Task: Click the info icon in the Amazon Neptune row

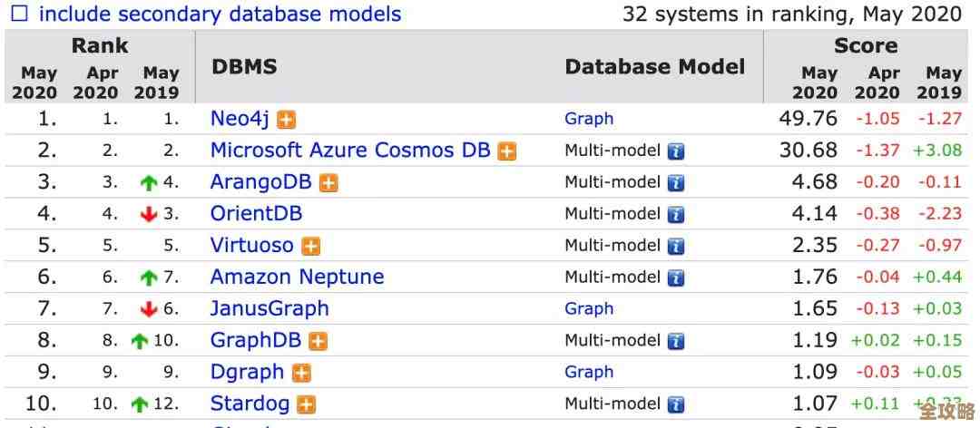Action: 676,278
